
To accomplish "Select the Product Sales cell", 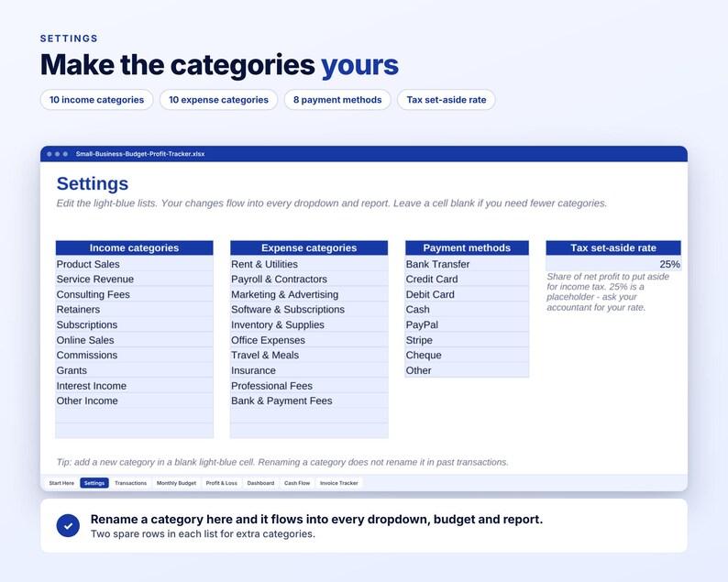I will click(x=134, y=264).
